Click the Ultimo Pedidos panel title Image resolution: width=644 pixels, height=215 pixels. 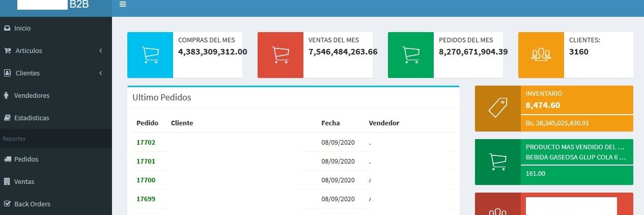pyautogui.click(x=162, y=97)
